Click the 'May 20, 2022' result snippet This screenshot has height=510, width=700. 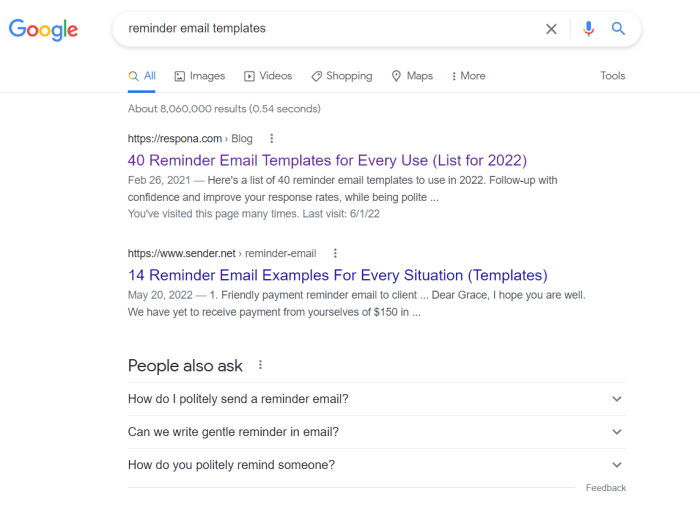(x=356, y=304)
